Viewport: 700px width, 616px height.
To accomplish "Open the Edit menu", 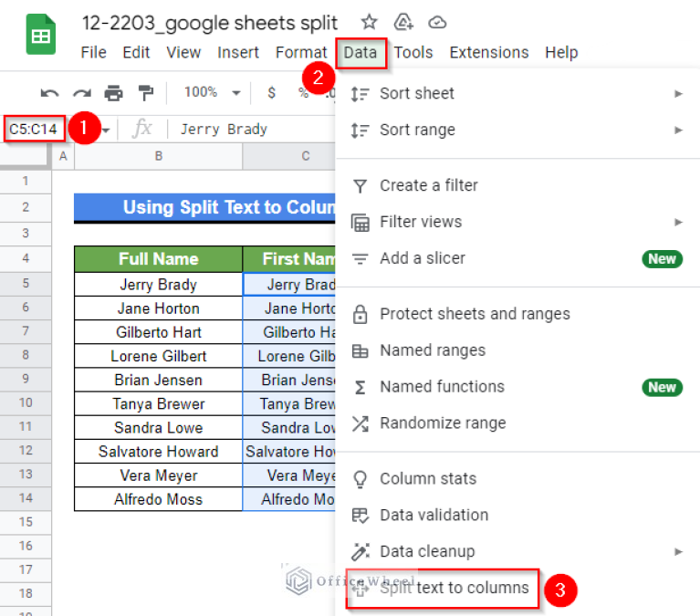I will (136, 53).
